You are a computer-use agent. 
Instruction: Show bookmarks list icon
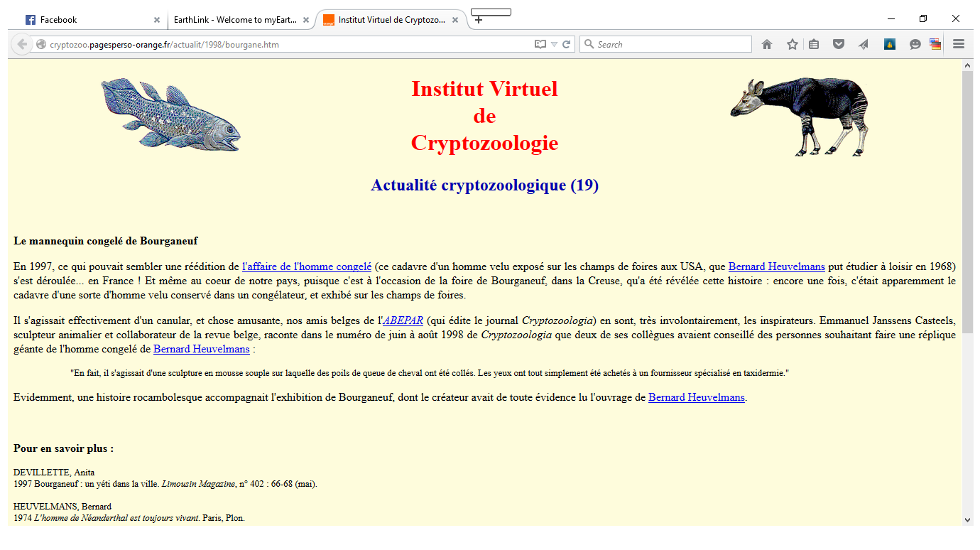tap(814, 44)
